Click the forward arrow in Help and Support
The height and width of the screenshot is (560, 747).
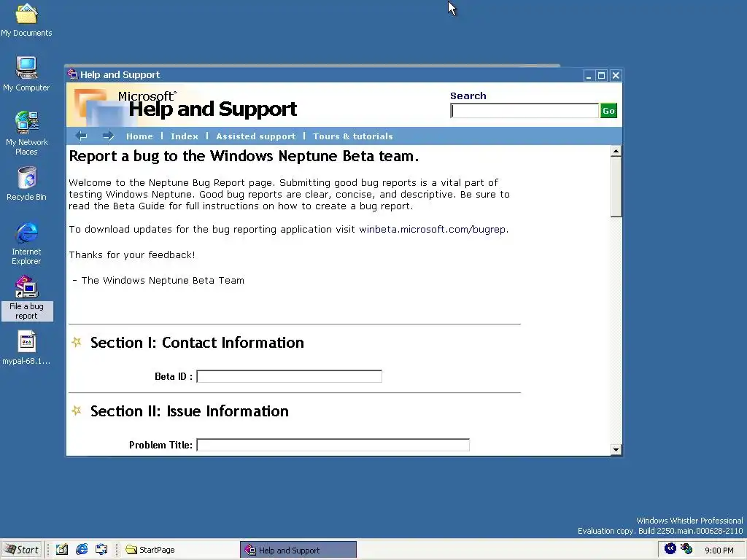click(108, 136)
